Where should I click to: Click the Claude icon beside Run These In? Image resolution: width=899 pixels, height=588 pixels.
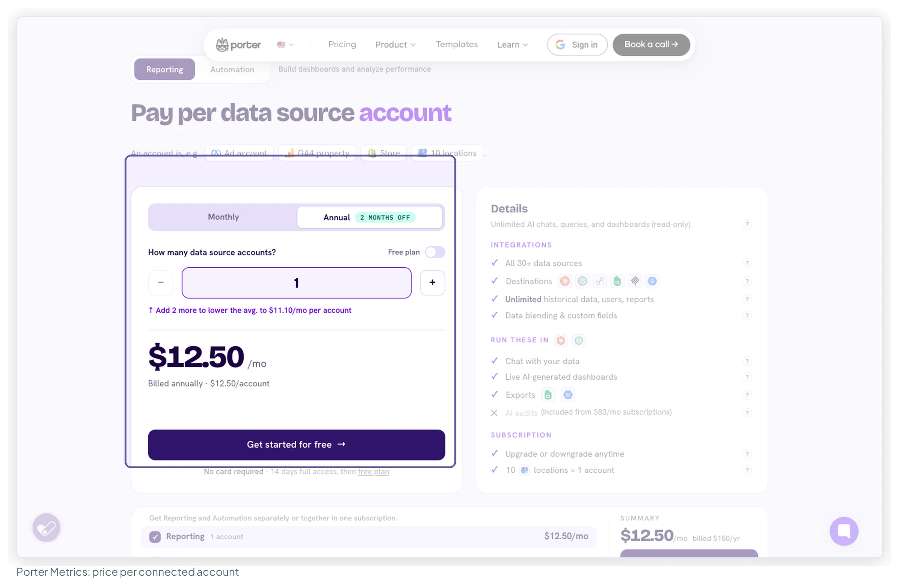coord(561,340)
